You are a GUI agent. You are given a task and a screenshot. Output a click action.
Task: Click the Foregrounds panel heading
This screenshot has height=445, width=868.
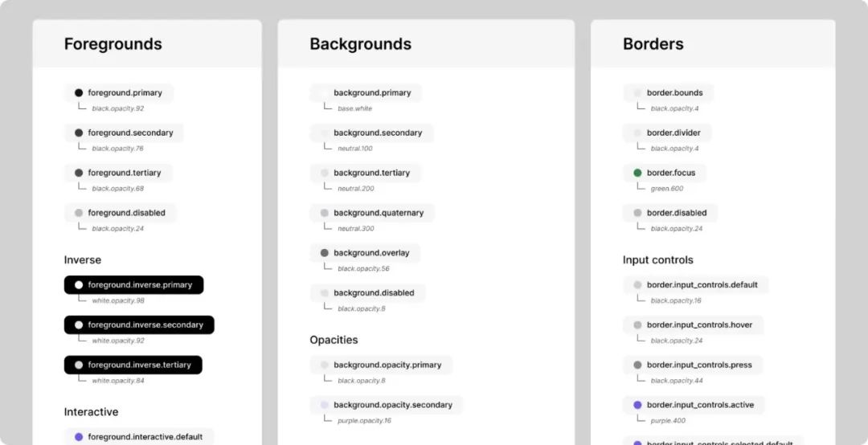point(113,44)
